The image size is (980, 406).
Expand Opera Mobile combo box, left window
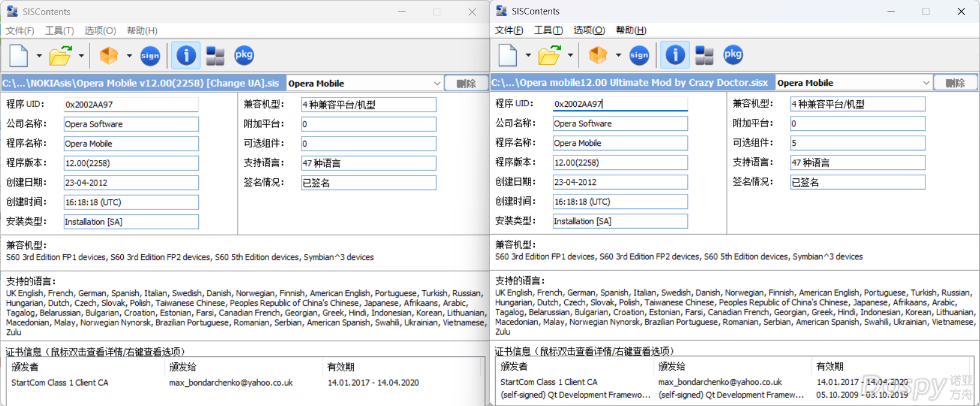[437, 83]
